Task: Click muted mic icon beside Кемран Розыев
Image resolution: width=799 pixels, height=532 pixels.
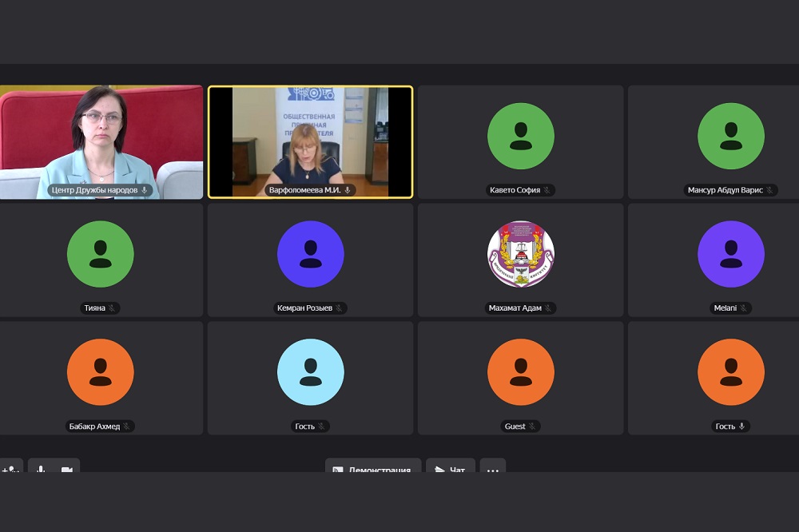Action: (x=339, y=308)
